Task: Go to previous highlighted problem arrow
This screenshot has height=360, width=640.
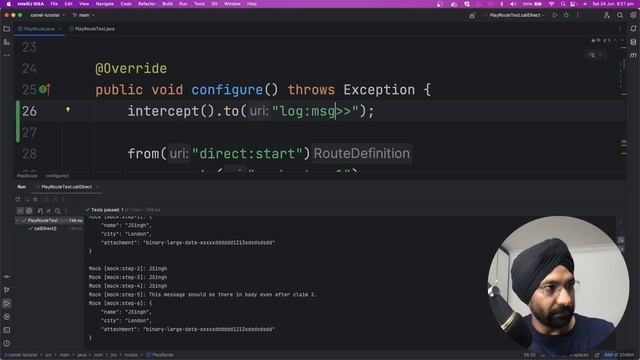Action: point(615,40)
